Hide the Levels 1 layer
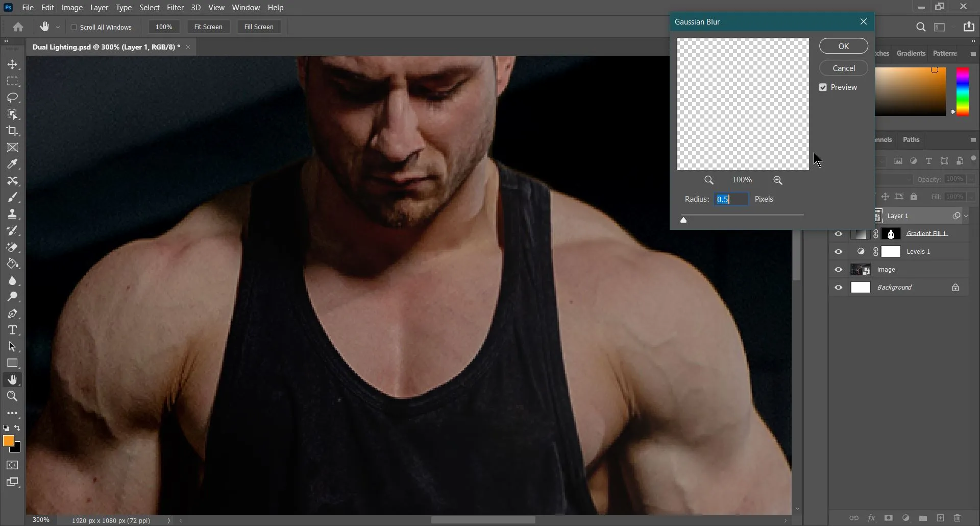Viewport: 980px width, 526px height. pos(838,252)
